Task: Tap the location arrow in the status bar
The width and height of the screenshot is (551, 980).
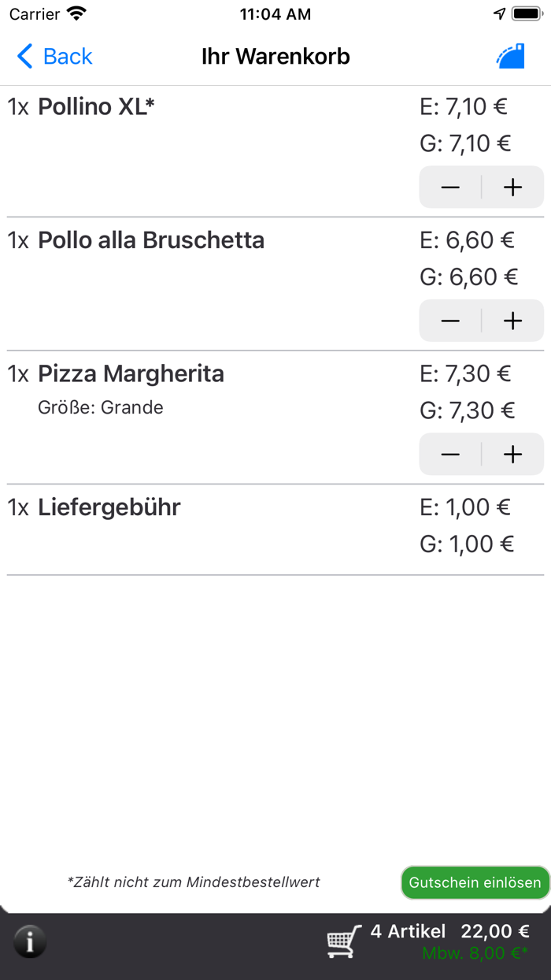Action: click(x=499, y=13)
